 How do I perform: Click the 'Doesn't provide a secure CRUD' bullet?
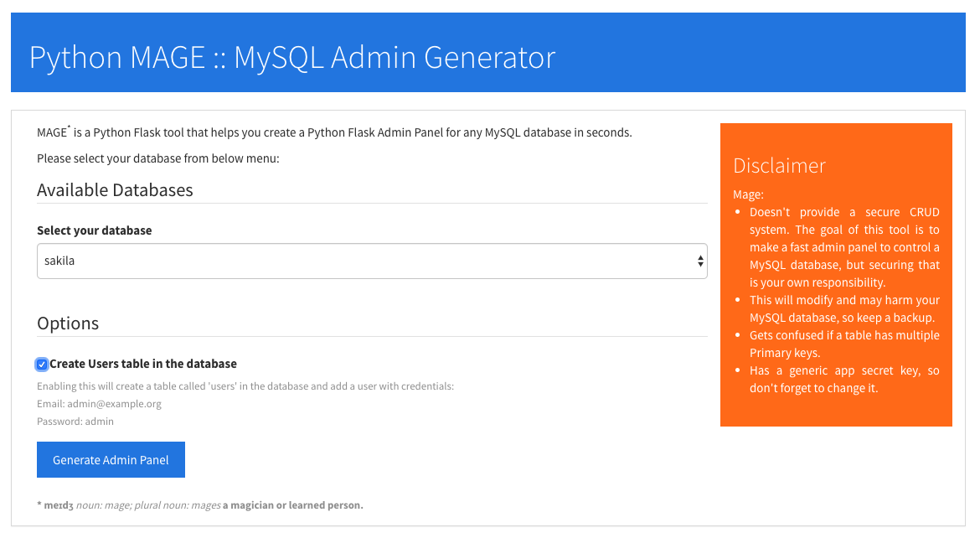(844, 247)
